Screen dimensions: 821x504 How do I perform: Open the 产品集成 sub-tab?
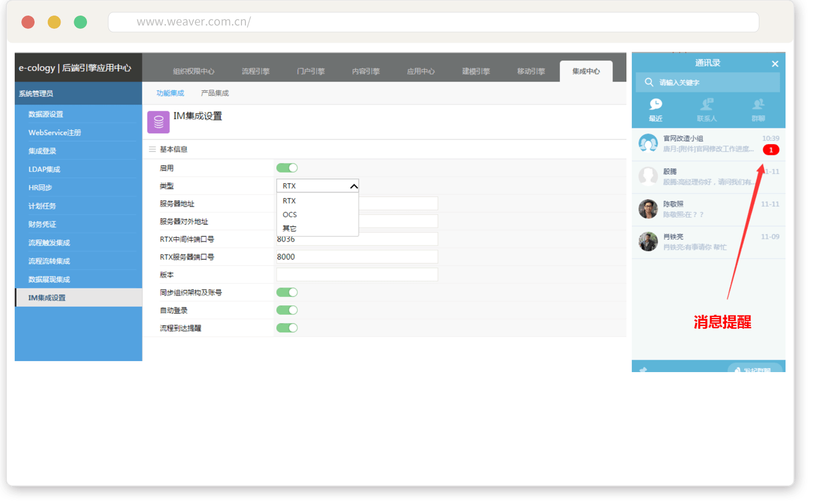pyautogui.click(x=215, y=93)
